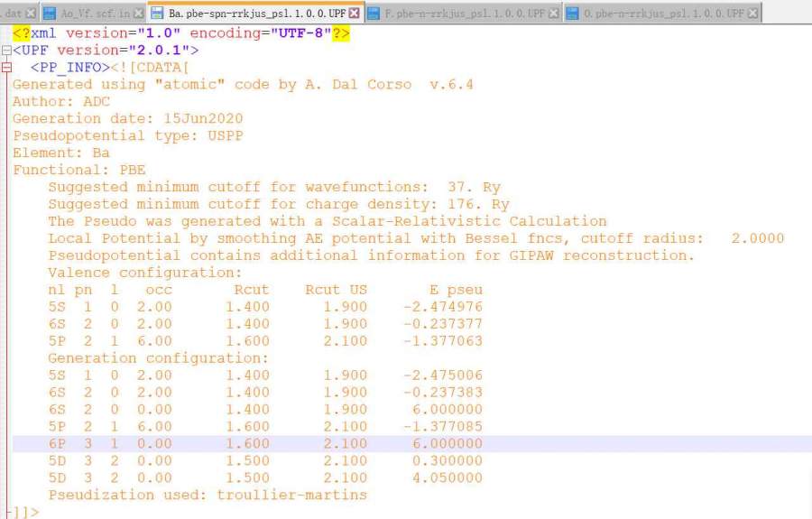Viewport: 812px width, 519px height.
Task: Open the F.pbe-n-rrkjus_psl.1.0.0.UPF tab
Action: tap(464, 13)
